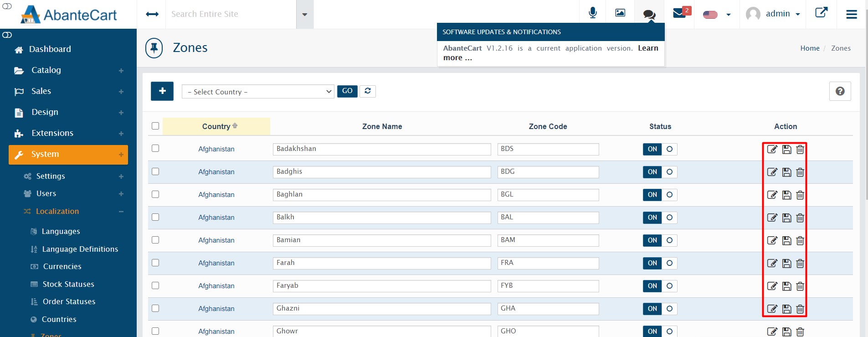Delete the Baghlan zone row
Viewport: 868px width, 337px height.
point(800,195)
